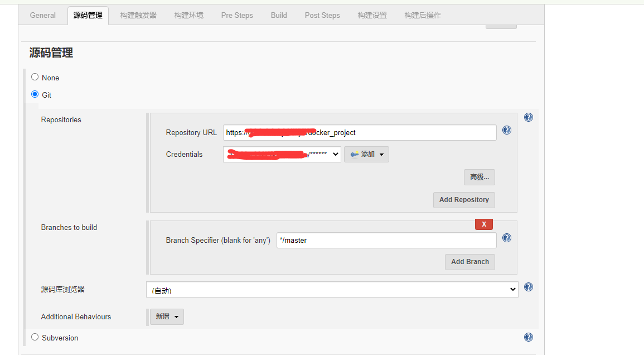Image resolution: width=644 pixels, height=355 pixels.
Task: Choose the Subversion radio button
Action: [x=35, y=337]
